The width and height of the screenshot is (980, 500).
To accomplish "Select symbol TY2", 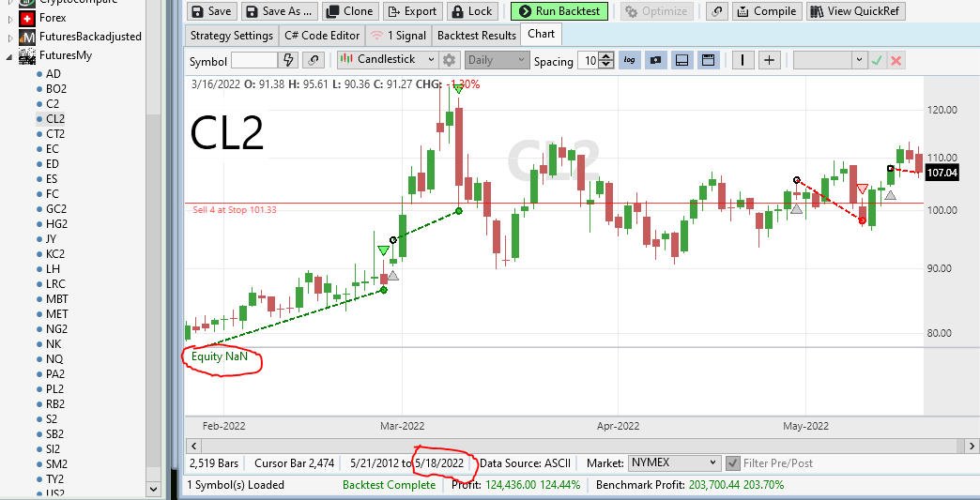I will 55,478.
